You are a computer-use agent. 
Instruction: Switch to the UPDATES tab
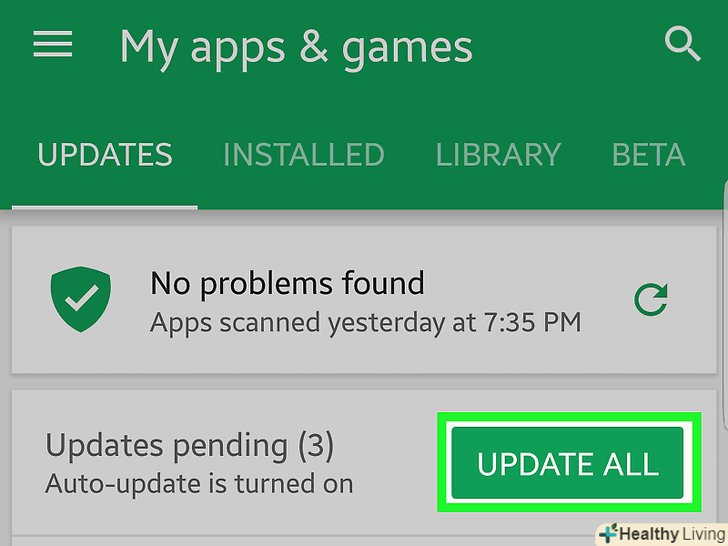click(x=105, y=155)
